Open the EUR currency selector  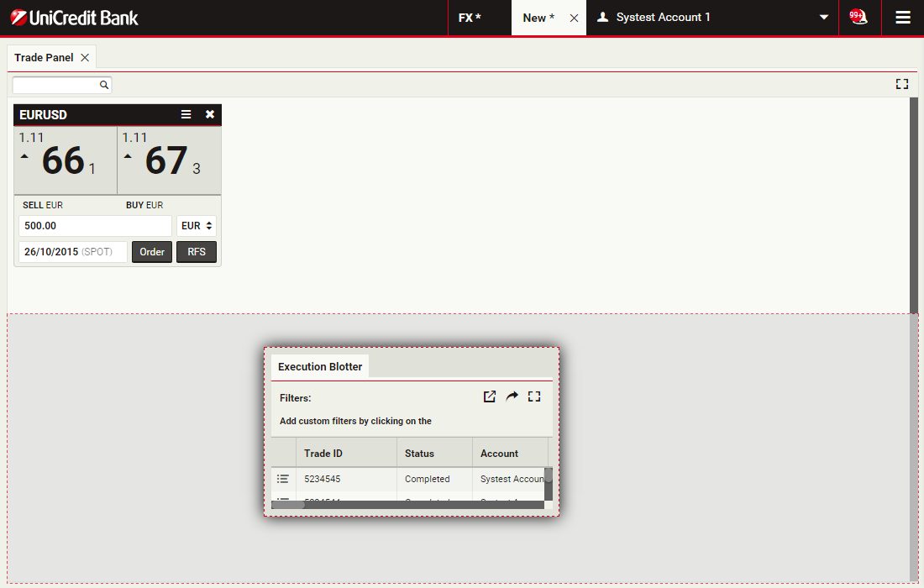coord(197,226)
